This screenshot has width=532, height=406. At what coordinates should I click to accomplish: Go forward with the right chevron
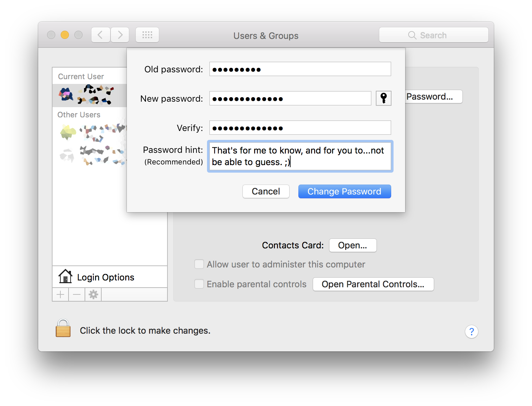pos(120,35)
